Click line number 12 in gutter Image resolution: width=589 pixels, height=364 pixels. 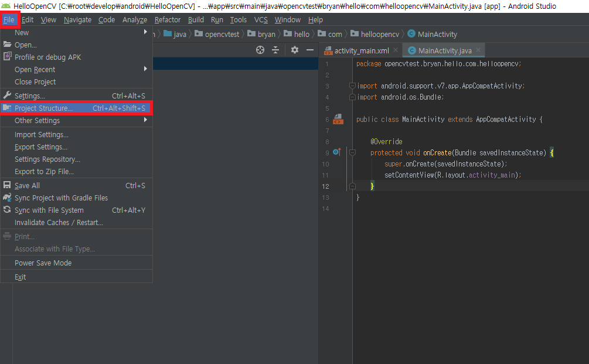click(x=325, y=186)
